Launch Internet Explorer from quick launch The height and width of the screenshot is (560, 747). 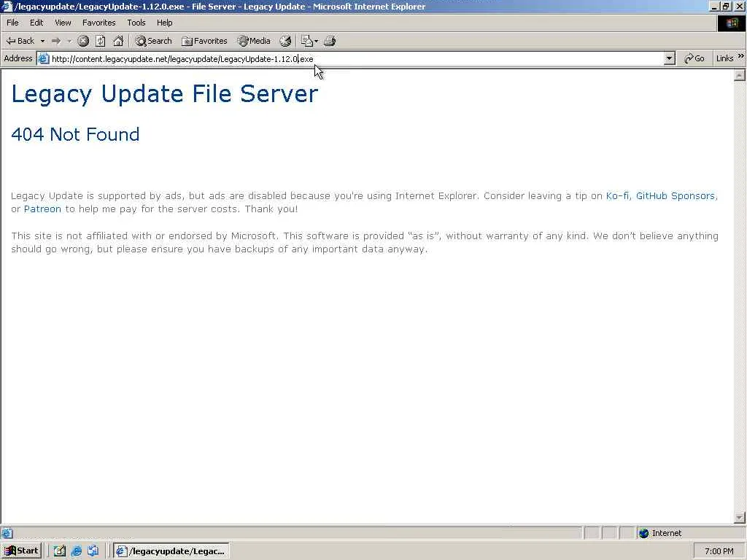tap(76, 551)
